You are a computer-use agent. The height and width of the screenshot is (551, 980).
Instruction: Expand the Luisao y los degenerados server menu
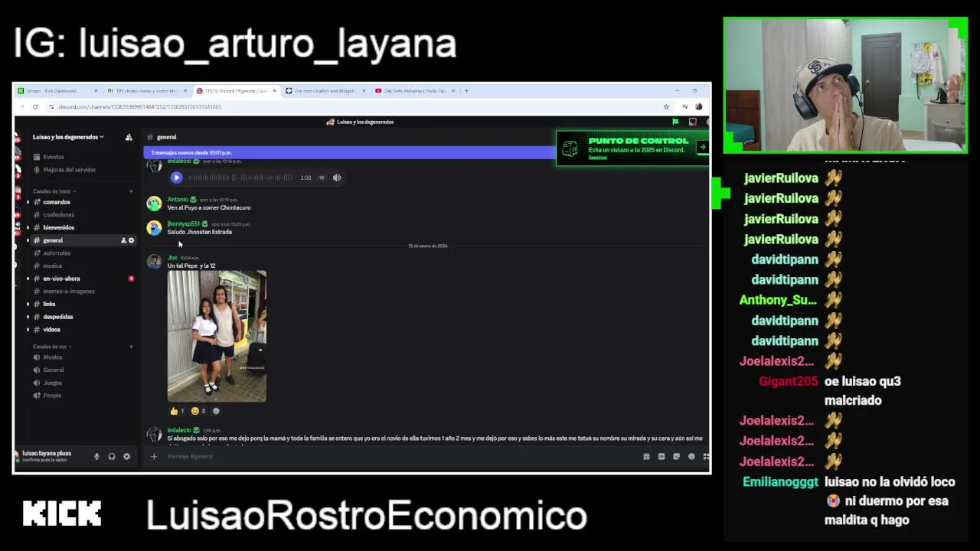[67, 137]
